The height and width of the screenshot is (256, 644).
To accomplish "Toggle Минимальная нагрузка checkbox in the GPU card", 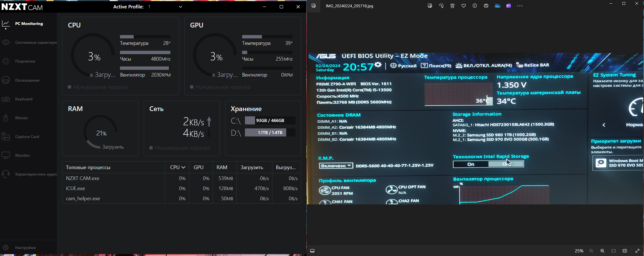I will (192, 87).
